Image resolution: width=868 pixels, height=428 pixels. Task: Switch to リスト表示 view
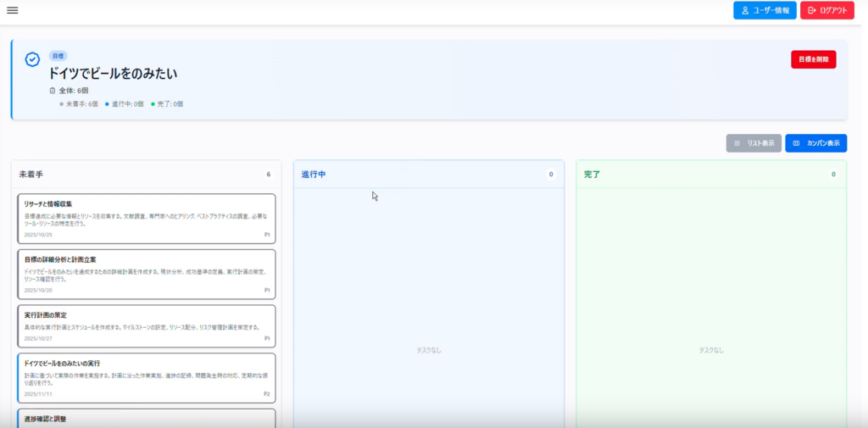coord(754,143)
